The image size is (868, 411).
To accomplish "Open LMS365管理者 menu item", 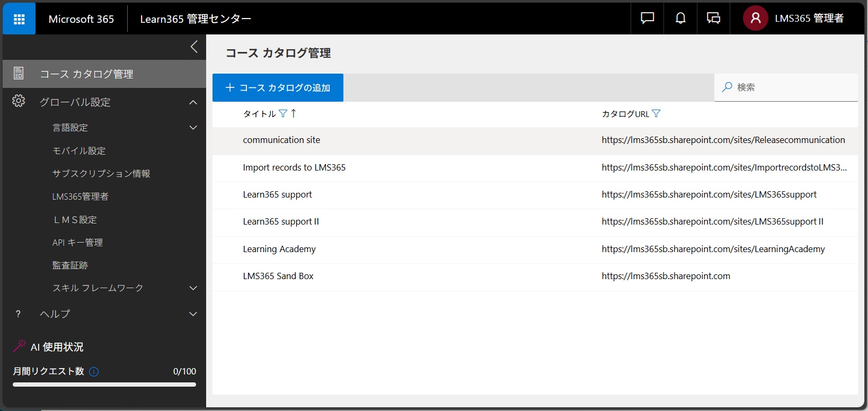I will [x=80, y=196].
